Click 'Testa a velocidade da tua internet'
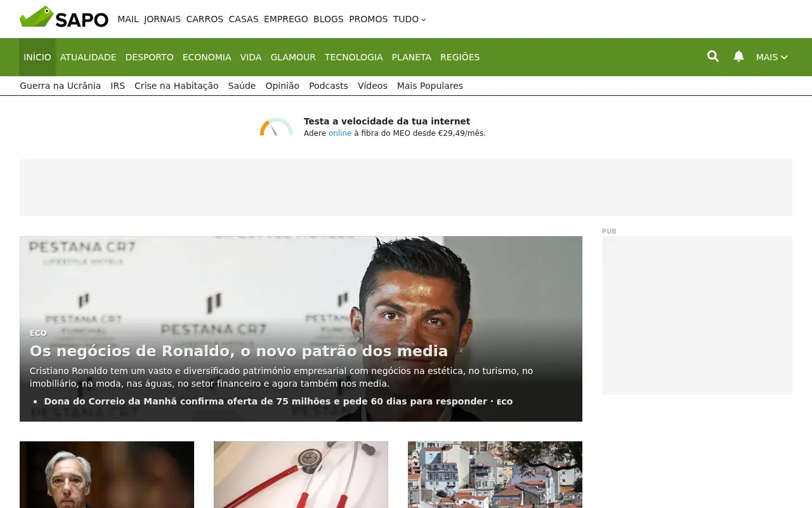 [387, 121]
